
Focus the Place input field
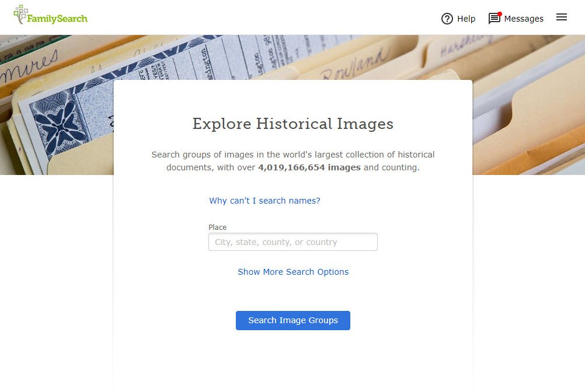tap(293, 242)
